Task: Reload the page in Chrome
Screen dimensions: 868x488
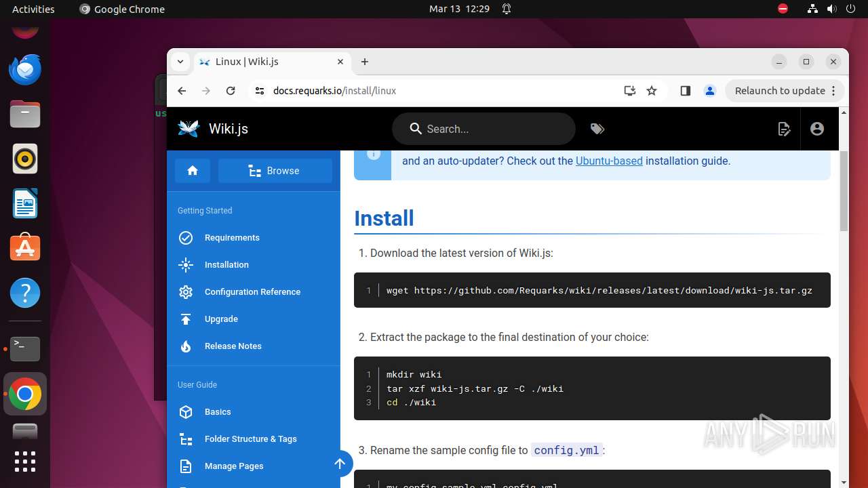Action: point(231,91)
